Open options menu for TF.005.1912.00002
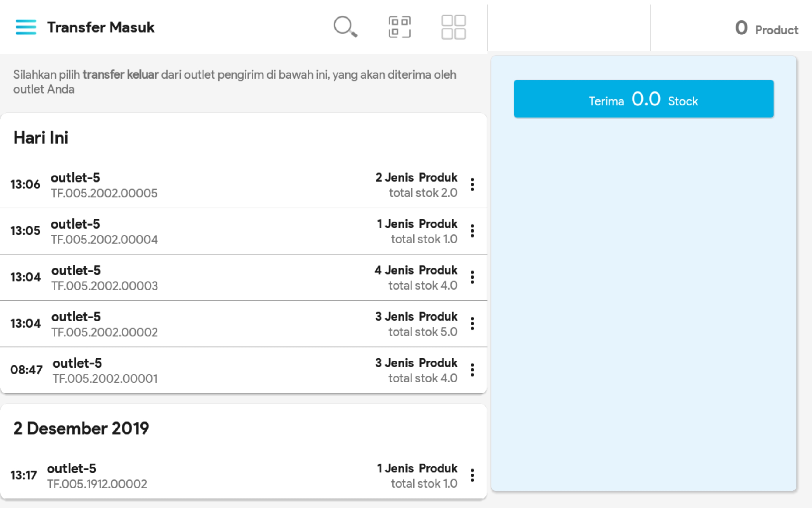Screen dimensions: 812x508 pyautogui.click(x=472, y=475)
